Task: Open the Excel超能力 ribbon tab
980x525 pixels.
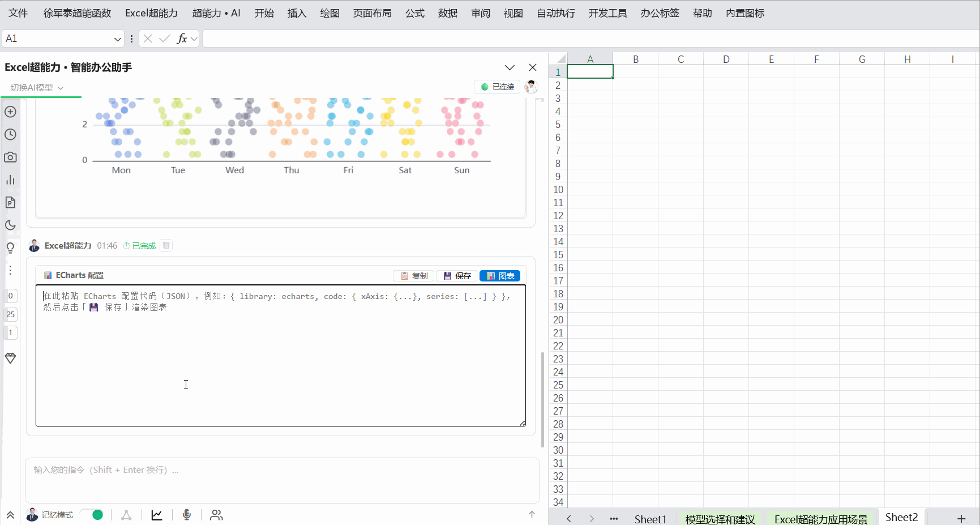Action: click(x=151, y=13)
